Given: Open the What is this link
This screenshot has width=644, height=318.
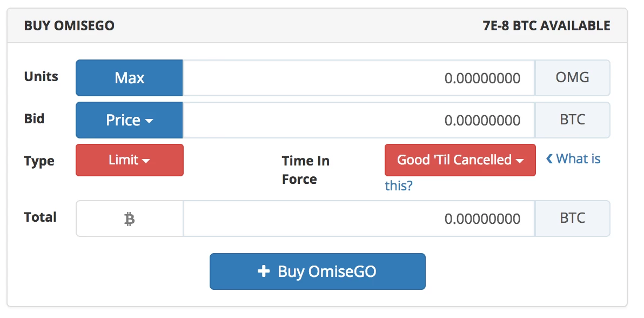Looking at the screenshot, I should tap(578, 158).
